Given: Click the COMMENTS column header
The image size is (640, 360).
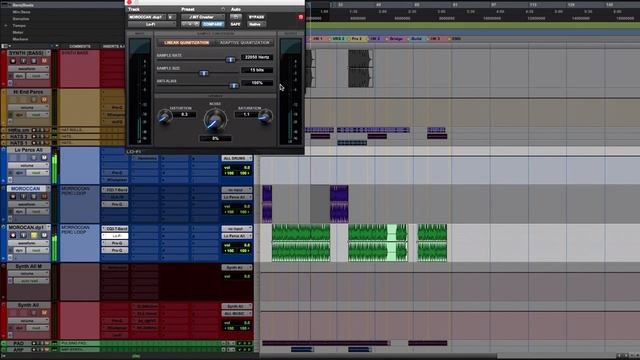Looking at the screenshot, I should point(80,46).
